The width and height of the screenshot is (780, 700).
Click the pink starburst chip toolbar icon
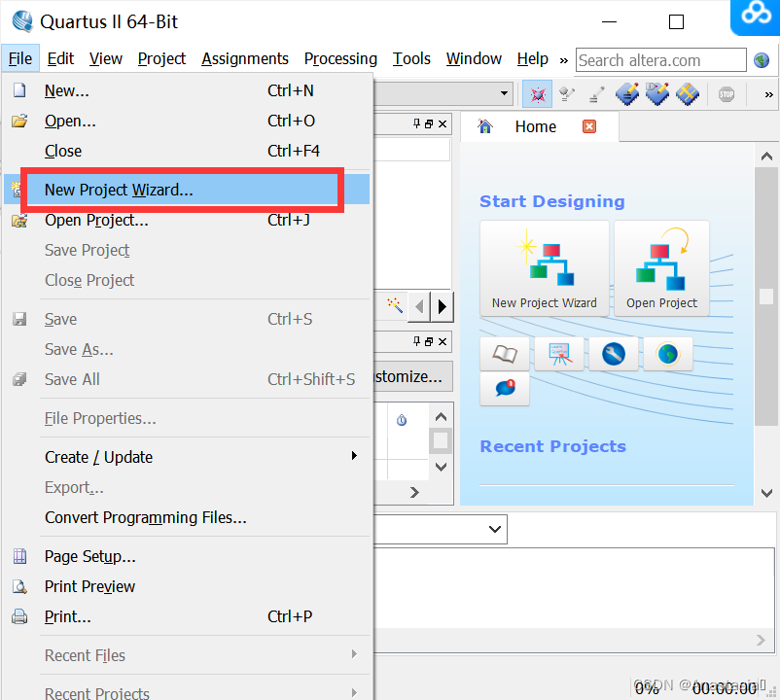point(537,94)
